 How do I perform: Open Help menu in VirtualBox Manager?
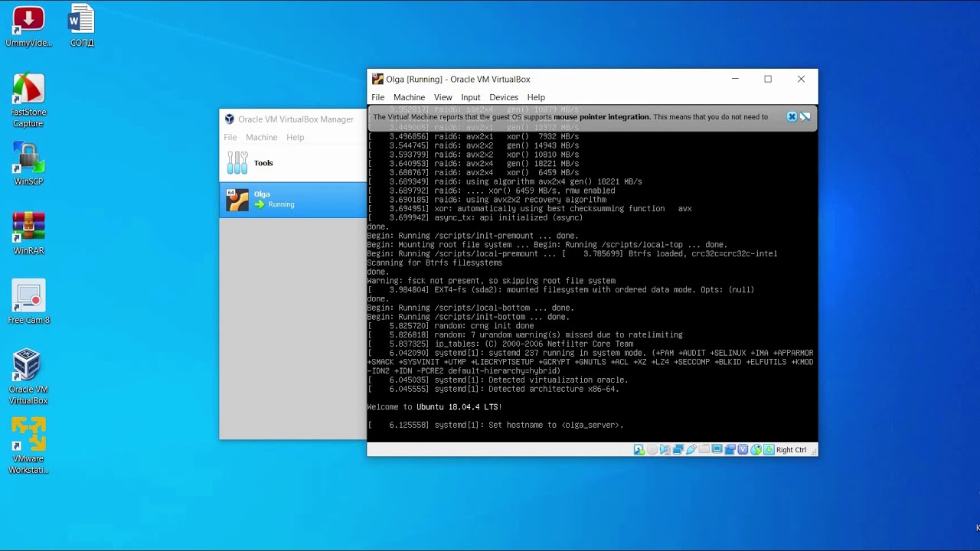(x=295, y=137)
